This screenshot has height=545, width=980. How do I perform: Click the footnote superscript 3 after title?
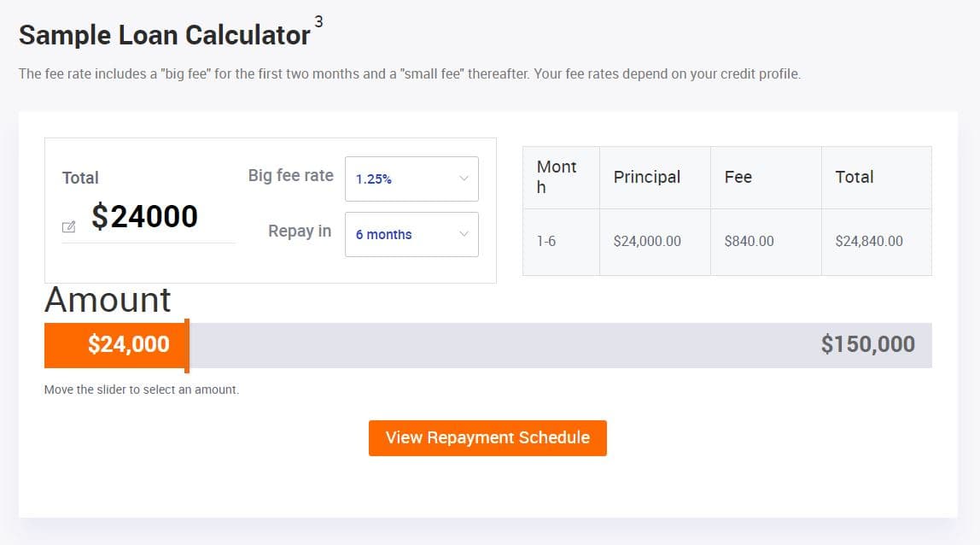pos(318,21)
